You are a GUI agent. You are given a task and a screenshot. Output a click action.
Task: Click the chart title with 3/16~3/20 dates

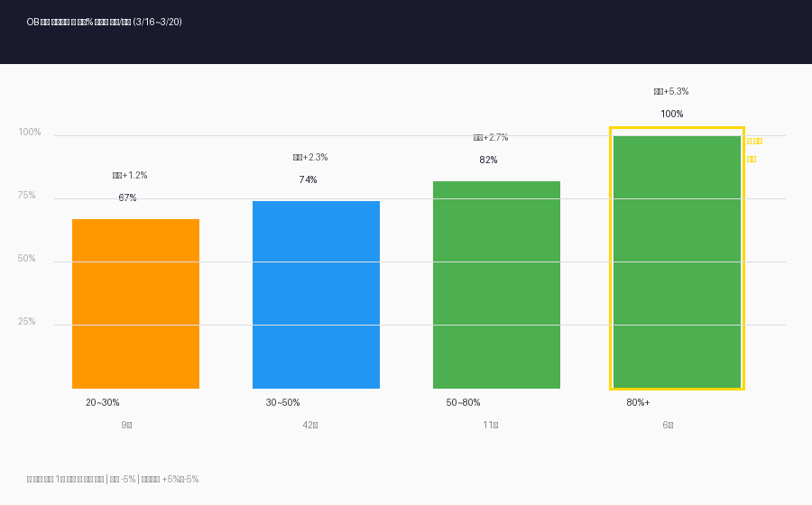104,22
